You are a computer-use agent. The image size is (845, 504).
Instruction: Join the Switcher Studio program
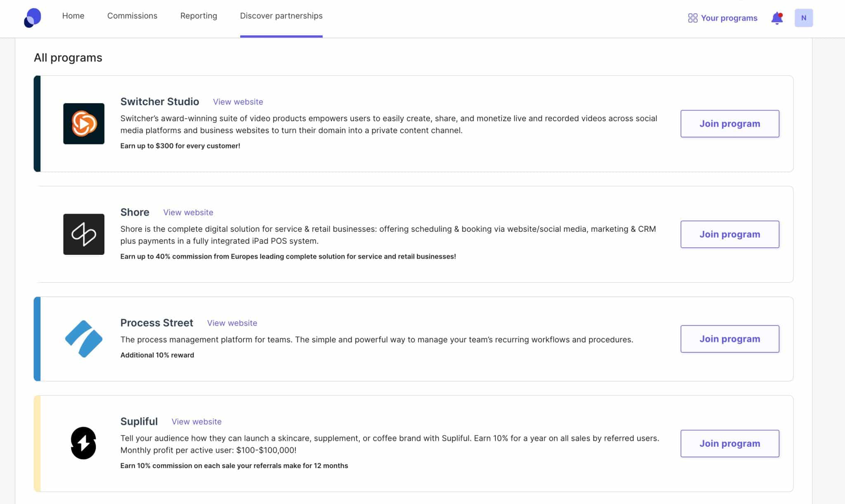point(729,123)
